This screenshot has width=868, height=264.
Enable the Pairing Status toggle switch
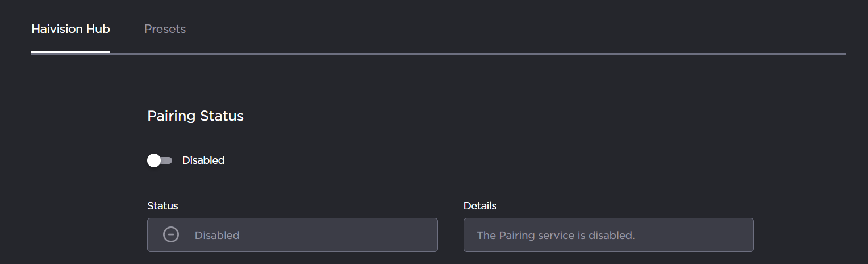tap(160, 160)
